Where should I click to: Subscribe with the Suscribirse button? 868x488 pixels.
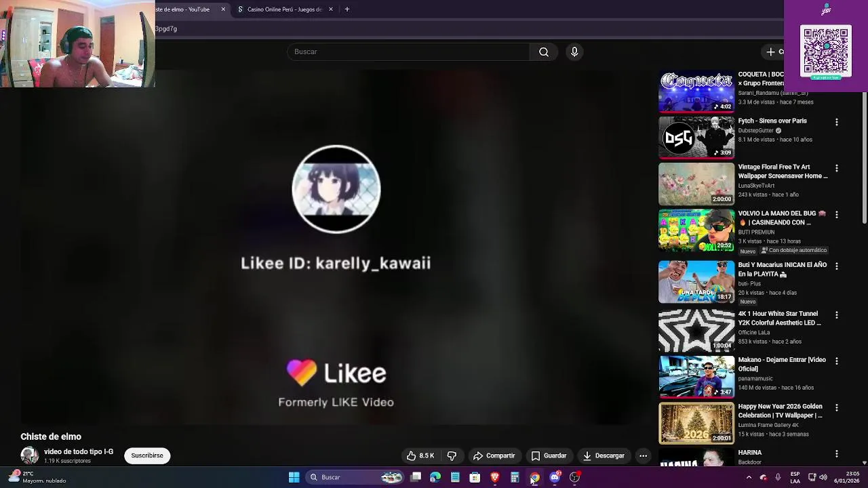click(x=147, y=456)
